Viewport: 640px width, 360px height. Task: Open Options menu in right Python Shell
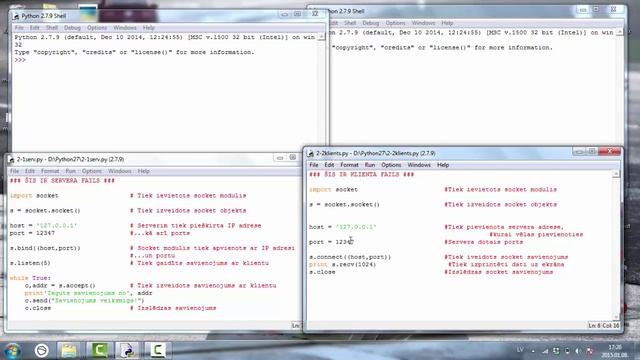[395, 23]
